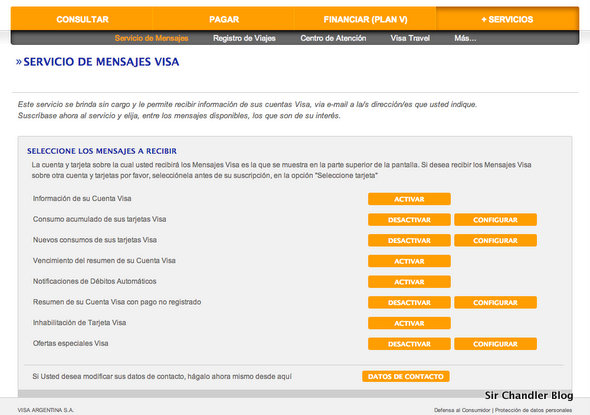This screenshot has height=415, width=590.
Task: Open the FINANCIAR (PLAN V) tab
Action: (365, 19)
